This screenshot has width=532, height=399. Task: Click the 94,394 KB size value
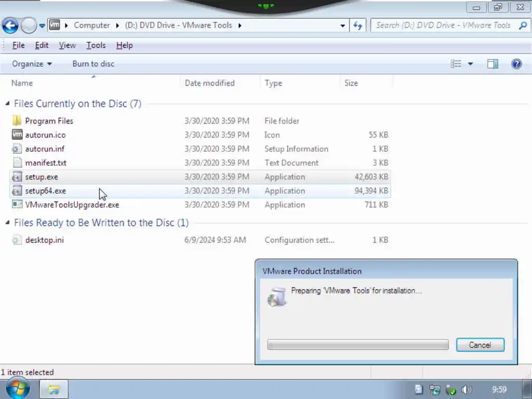click(x=371, y=191)
